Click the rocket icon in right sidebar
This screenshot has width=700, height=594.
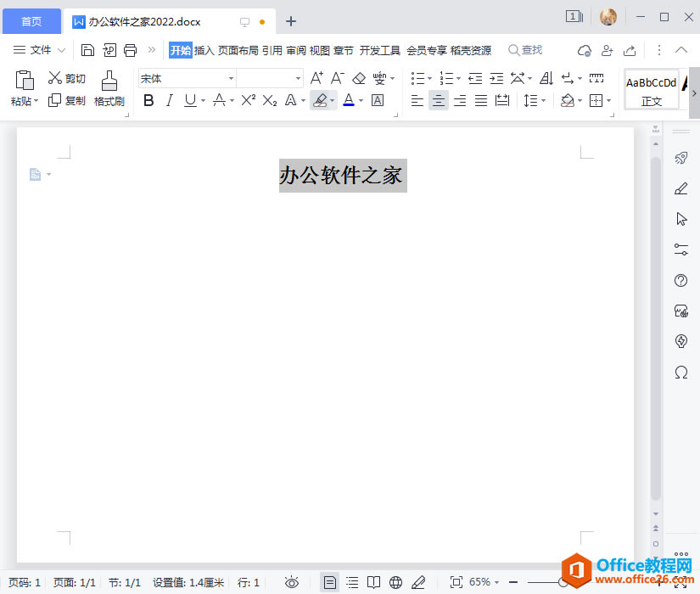point(680,158)
